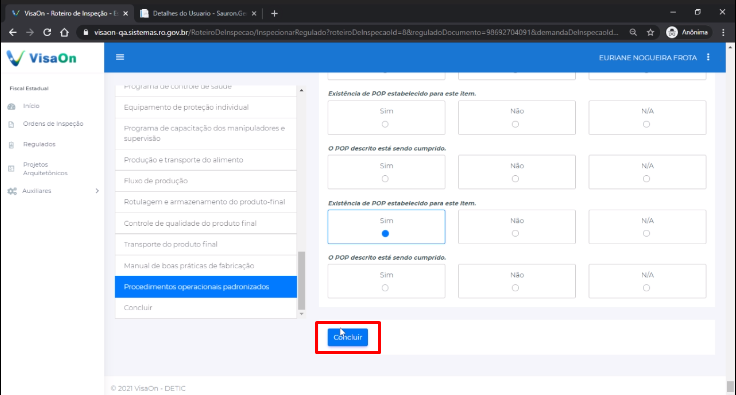
Task: Click the selected Sim radio, second 'Existência de POP'
Action: 385,234
